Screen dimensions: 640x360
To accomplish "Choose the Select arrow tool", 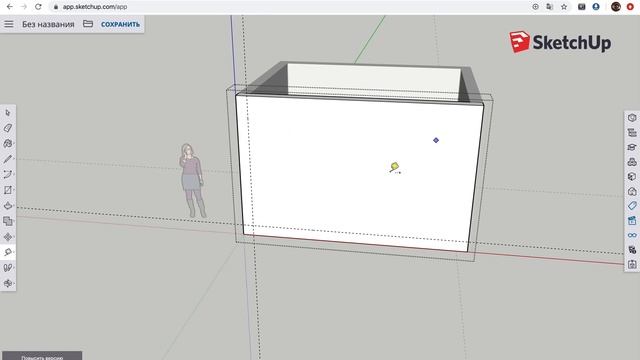I will point(8,113).
